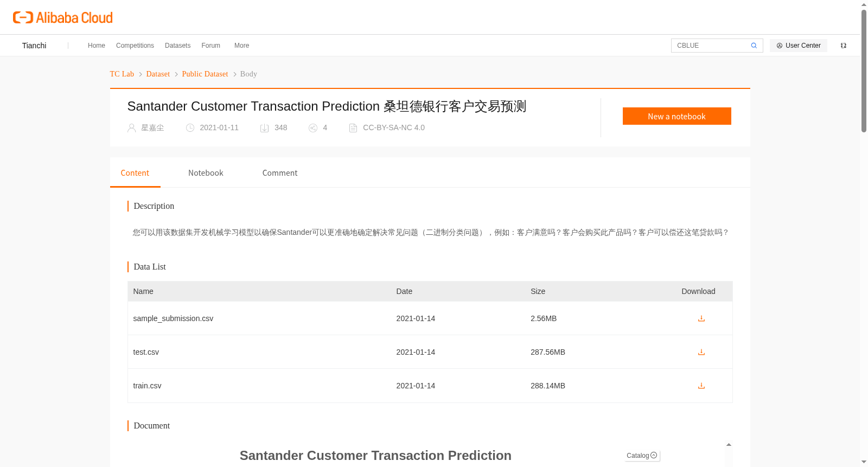868x467 pixels.
Task: Click the Description section heading
Action: [x=154, y=206]
